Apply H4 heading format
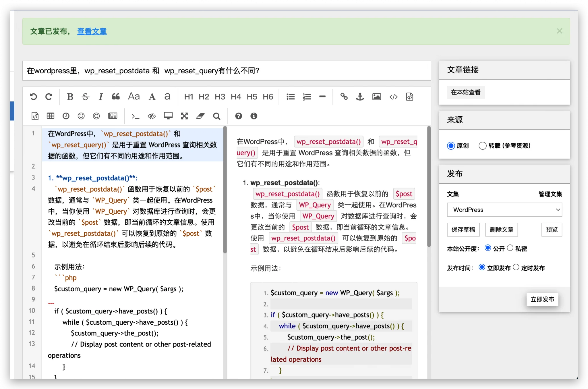 coord(236,97)
